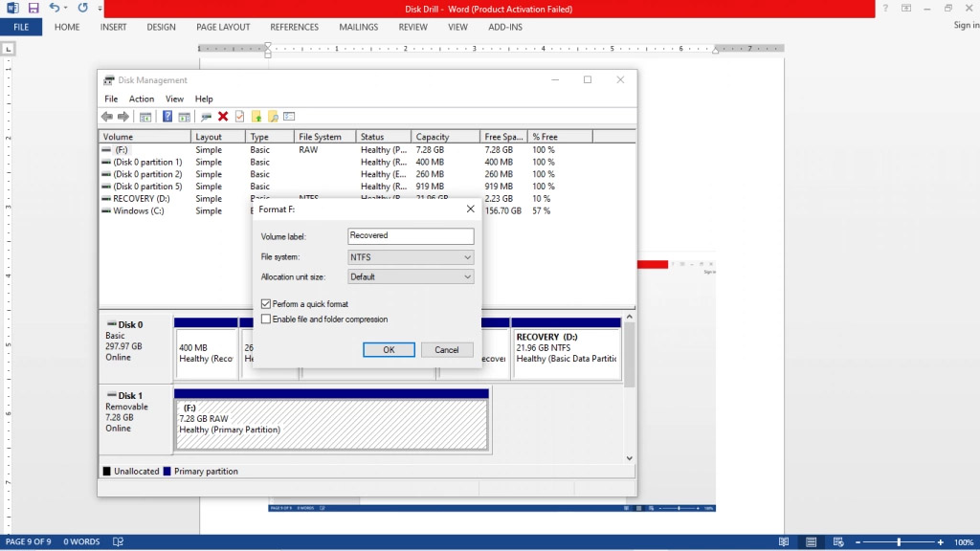Viewport: 980px width, 551px height.
Task: Click the Show/Hide Console Tree toolbar icon
Action: point(145,117)
